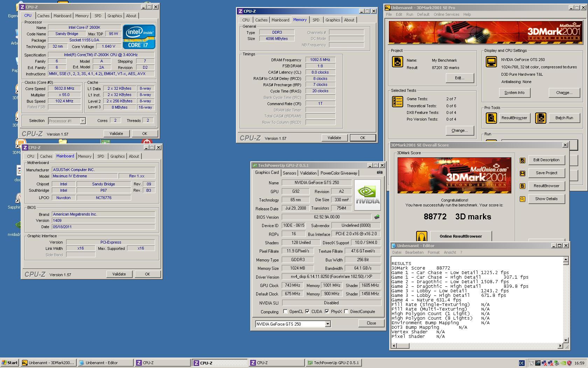588x368 pixels.
Task: Click the NVIDIA logo in GPU-Z
Action: [367, 195]
